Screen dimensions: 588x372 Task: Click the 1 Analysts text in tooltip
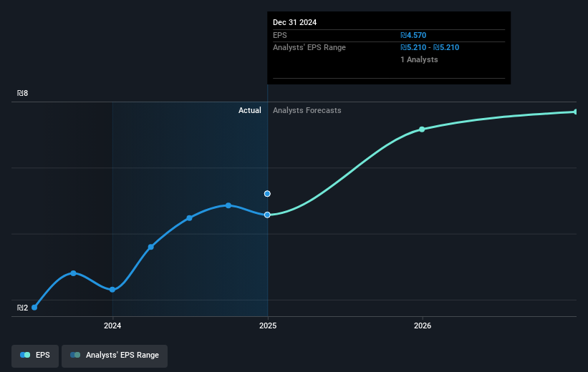tap(419, 59)
